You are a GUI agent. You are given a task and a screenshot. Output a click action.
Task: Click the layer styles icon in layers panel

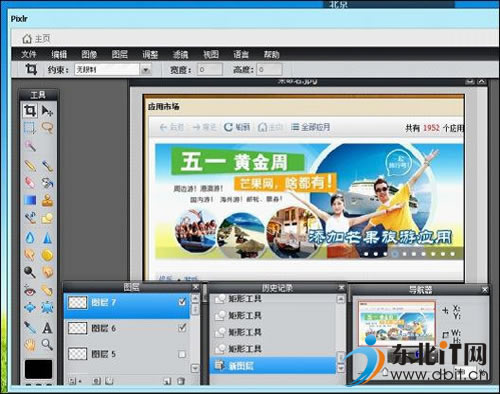tap(109, 381)
